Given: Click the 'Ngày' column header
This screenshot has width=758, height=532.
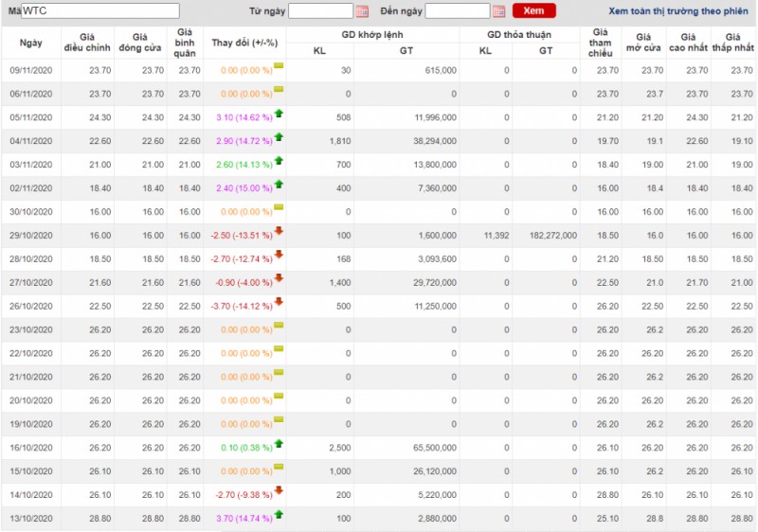Looking at the screenshot, I should coord(30,43).
